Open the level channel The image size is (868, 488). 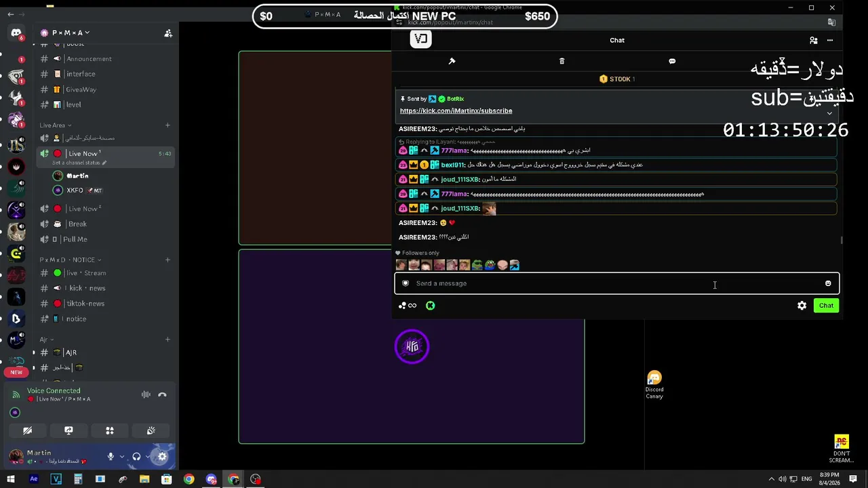(105, 104)
